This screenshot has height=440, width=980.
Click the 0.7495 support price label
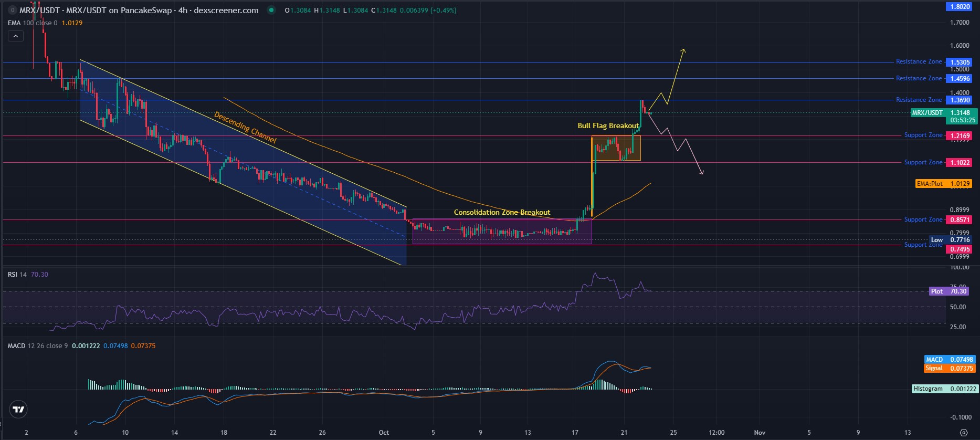tap(960, 249)
